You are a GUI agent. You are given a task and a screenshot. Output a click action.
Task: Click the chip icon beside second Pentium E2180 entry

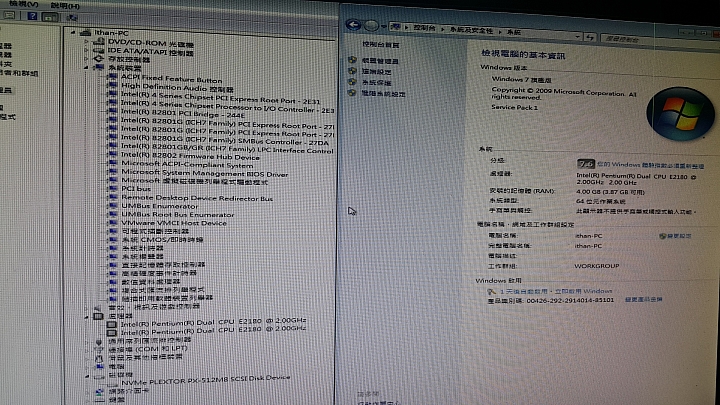[x=112, y=332]
